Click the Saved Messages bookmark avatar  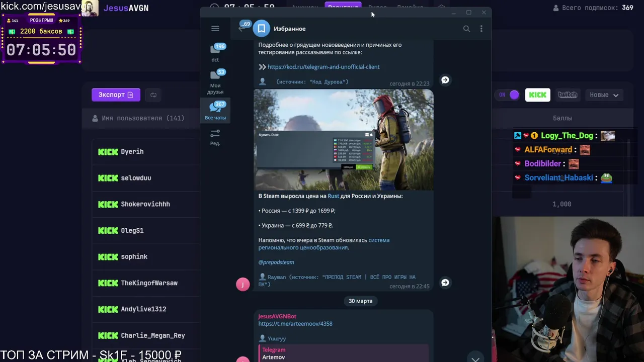click(x=262, y=29)
